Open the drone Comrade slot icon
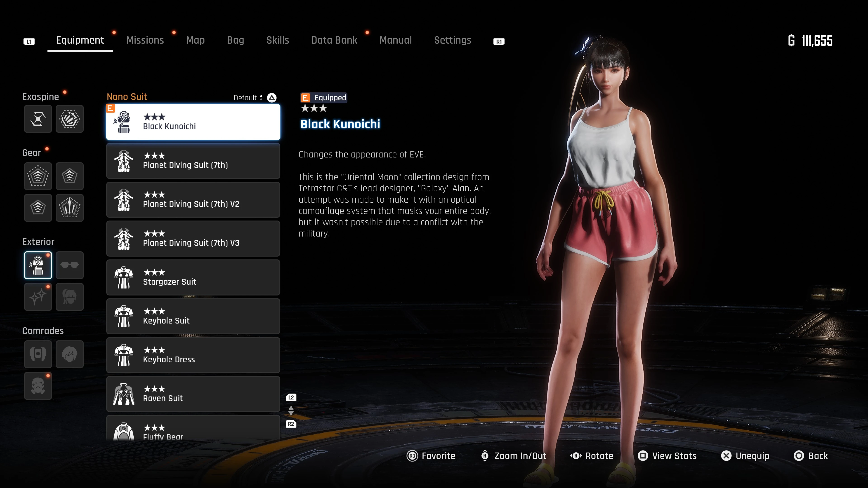 [x=38, y=354]
